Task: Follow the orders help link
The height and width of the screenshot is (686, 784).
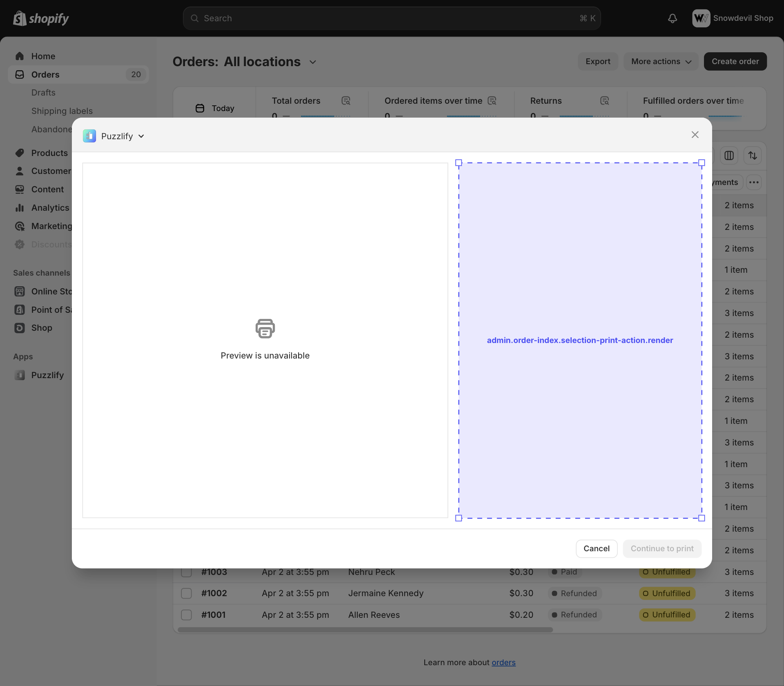Action: pyautogui.click(x=503, y=662)
